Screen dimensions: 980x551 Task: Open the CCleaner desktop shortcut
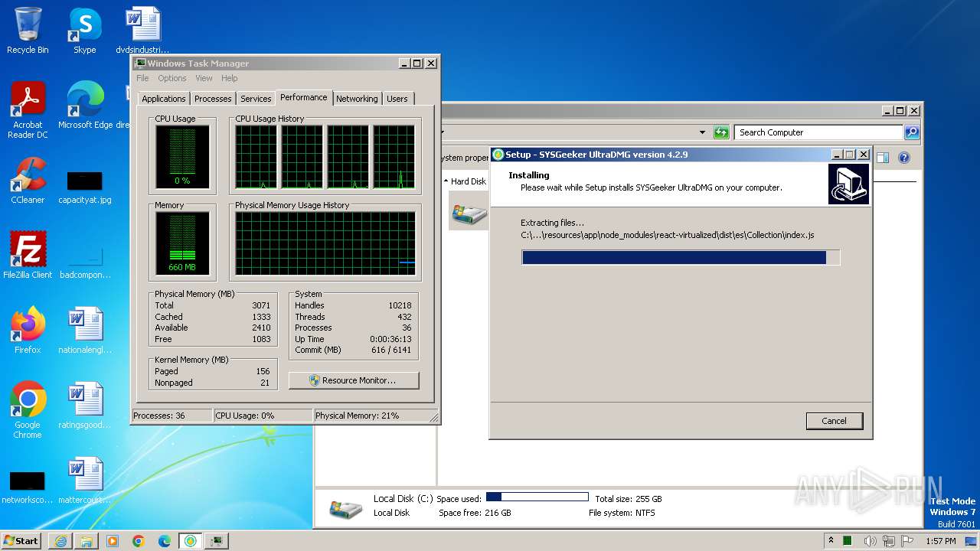pyautogui.click(x=28, y=180)
